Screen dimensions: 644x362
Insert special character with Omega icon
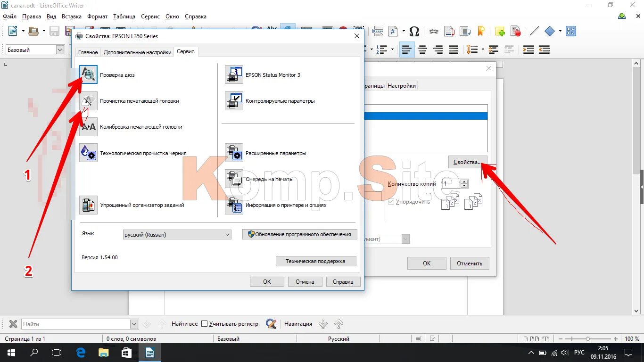tap(414, 32)
